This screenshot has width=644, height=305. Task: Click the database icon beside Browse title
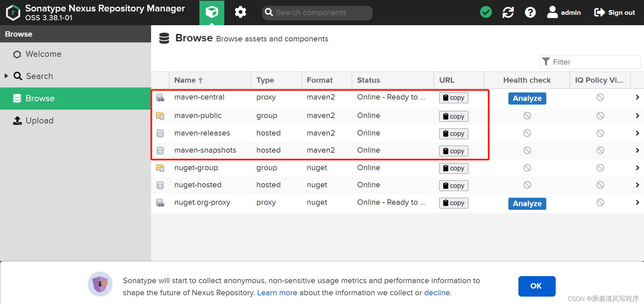point(164,38)
